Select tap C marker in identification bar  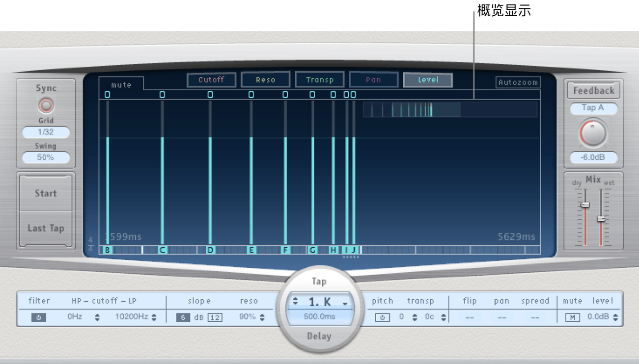pos(163,250)
